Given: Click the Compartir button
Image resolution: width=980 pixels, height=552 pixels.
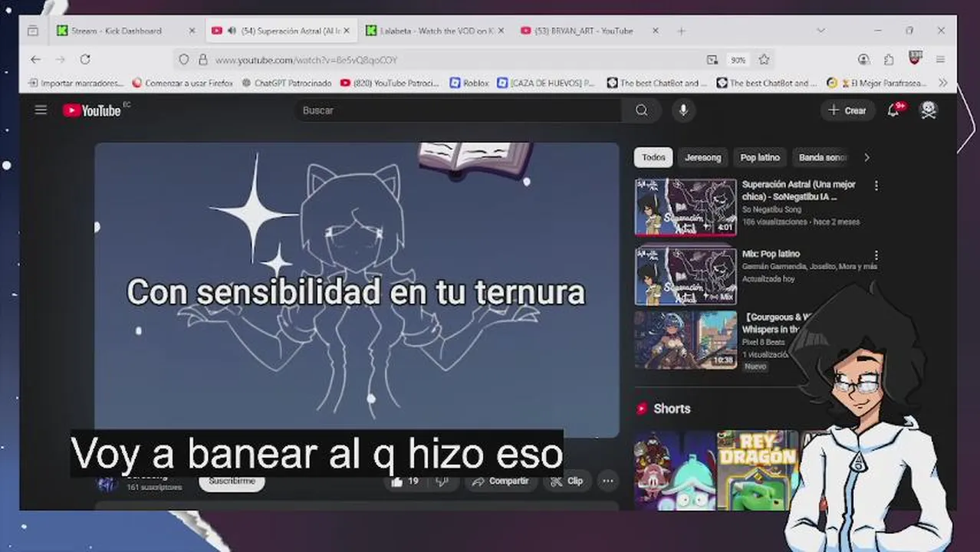Looking at the screenshot, I should point(500,481).
